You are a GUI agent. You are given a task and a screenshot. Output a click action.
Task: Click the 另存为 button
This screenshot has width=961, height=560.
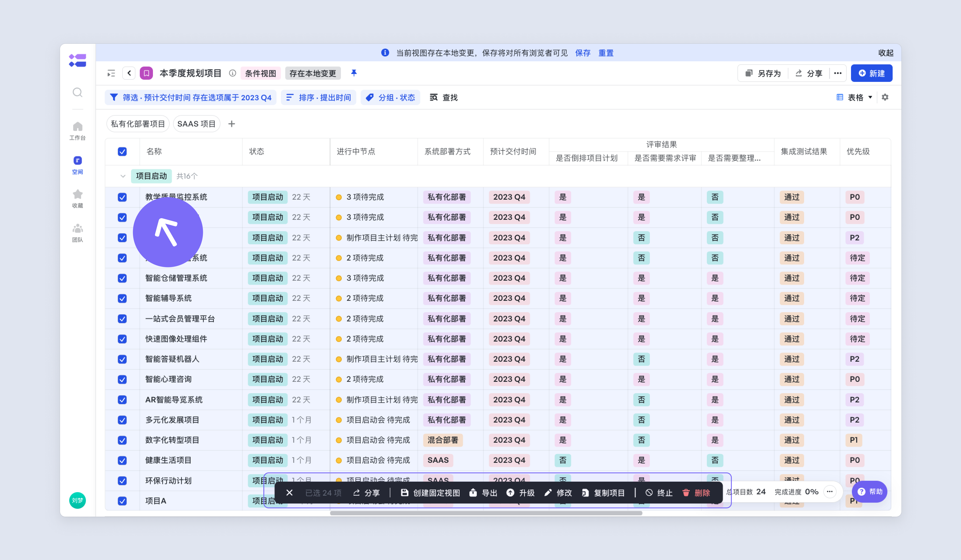pos(763,73)
